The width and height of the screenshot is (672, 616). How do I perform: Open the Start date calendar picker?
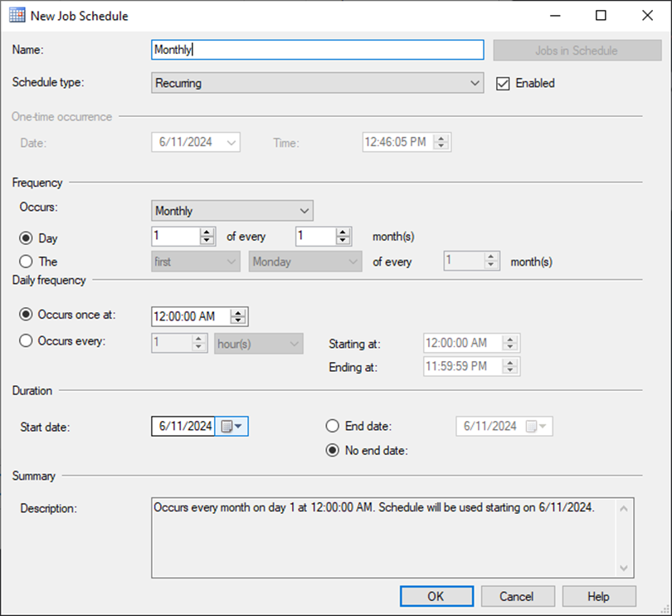coord(230,426)
